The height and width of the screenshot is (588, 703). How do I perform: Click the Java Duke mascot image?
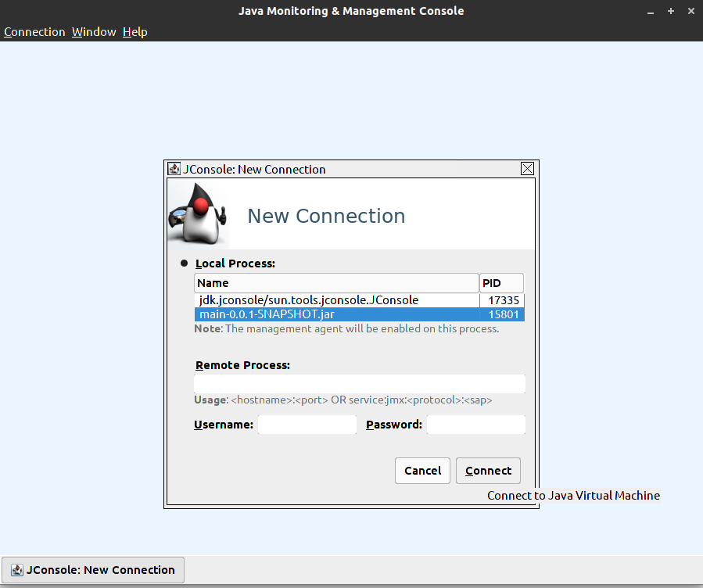tap(198, 214)
